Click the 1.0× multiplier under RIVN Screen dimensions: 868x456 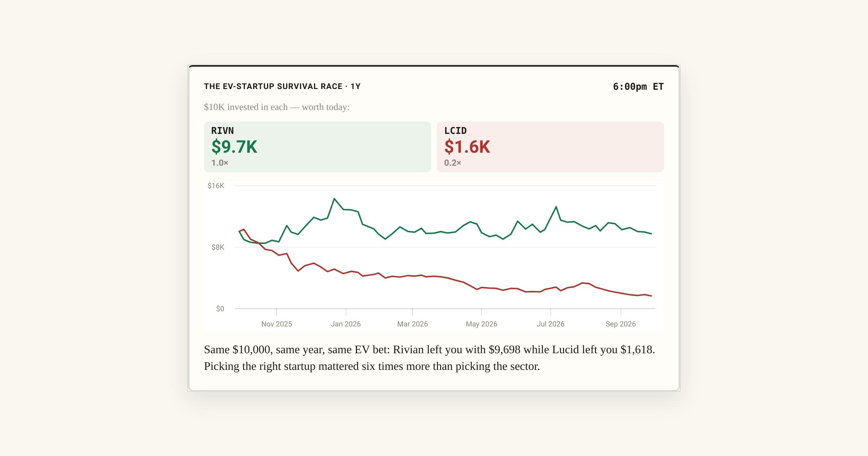220,163
